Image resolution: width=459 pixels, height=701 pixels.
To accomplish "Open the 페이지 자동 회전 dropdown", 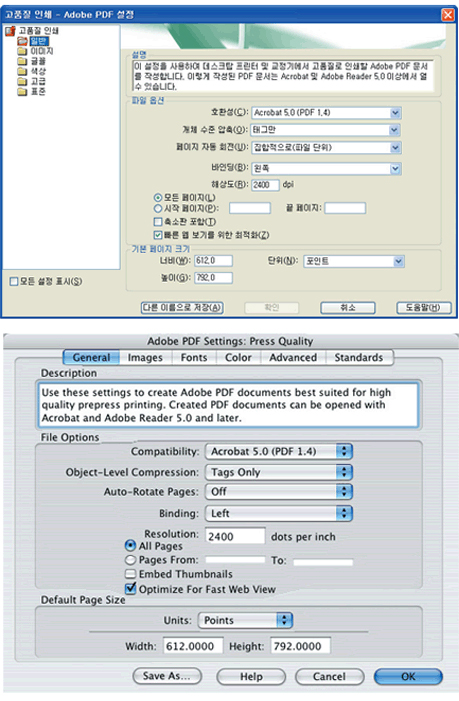I will coord(326,148).
